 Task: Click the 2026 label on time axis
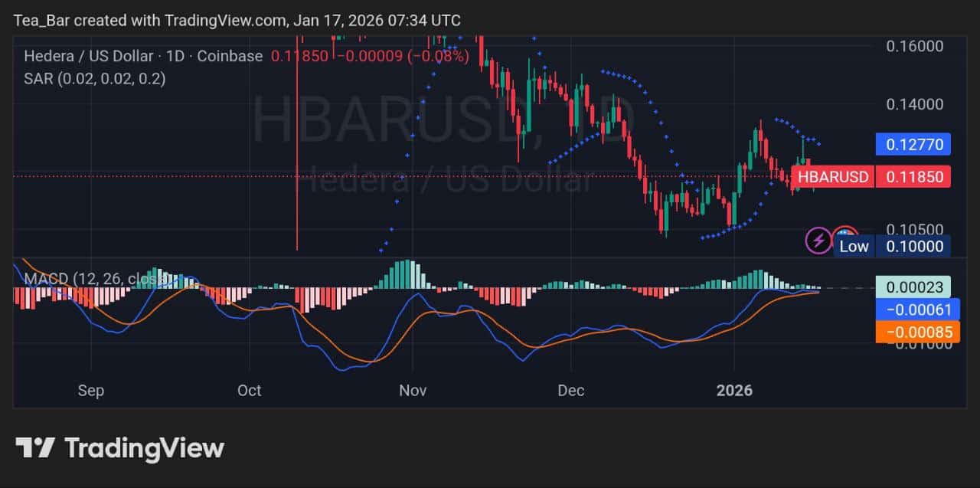tap(734, 391)
